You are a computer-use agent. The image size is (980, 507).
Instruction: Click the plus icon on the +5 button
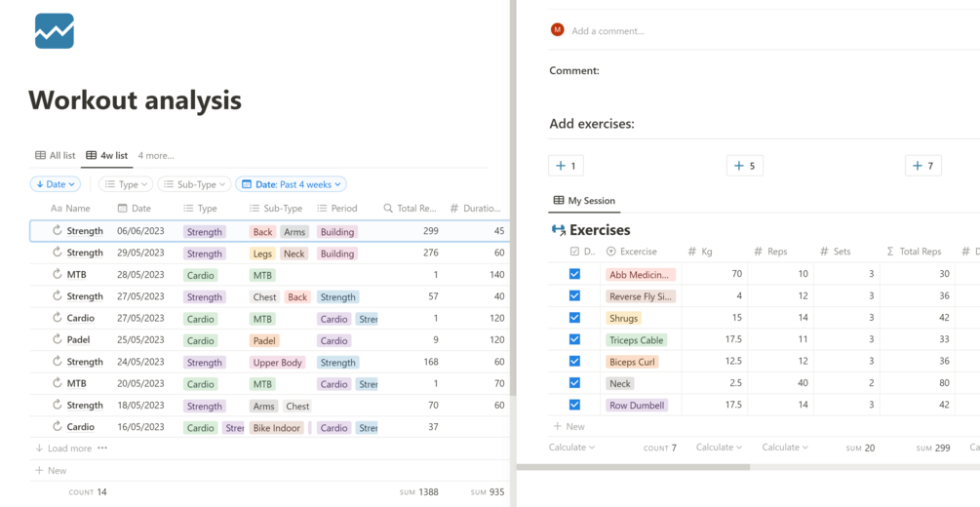(x=738, y=166)
